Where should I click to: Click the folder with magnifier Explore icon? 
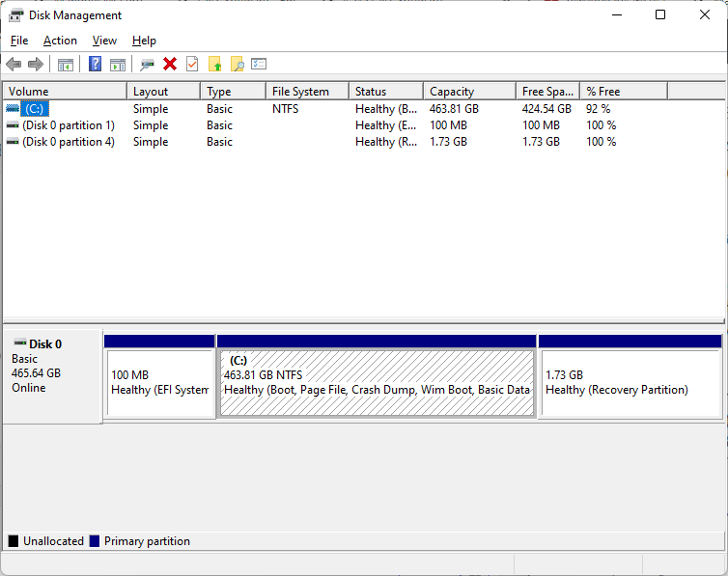[238, 64]
